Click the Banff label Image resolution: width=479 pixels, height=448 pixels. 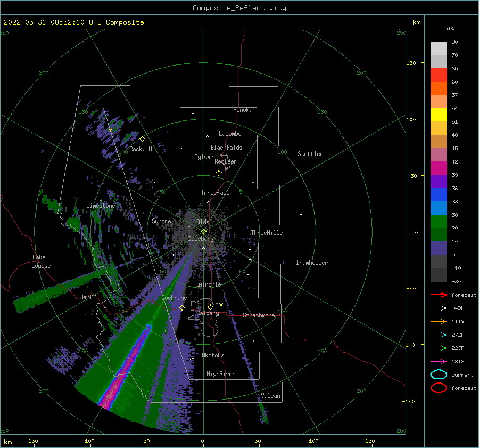click(88, 297)
